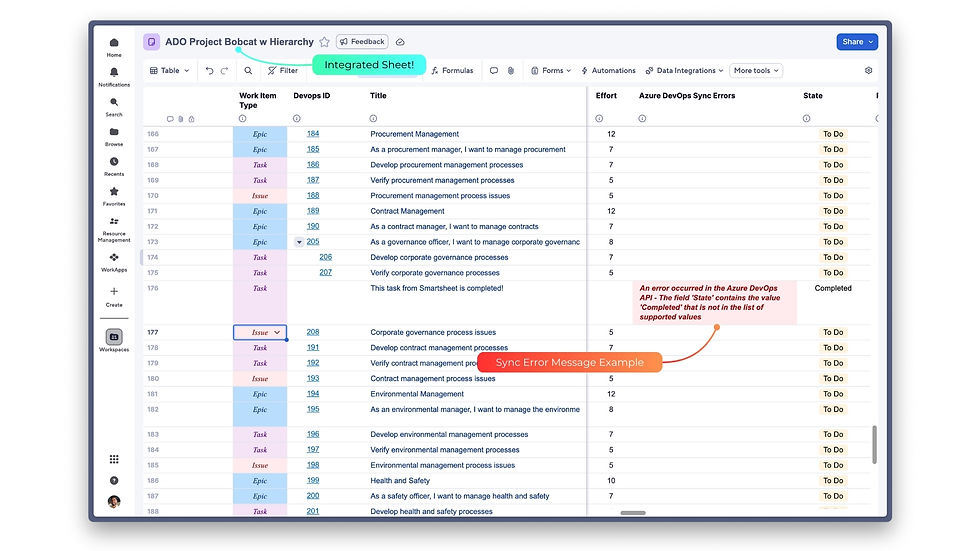Click the Filter toolbar item
Screen dimensions: 980x551
pyautogui.click(x=283, y=71)
